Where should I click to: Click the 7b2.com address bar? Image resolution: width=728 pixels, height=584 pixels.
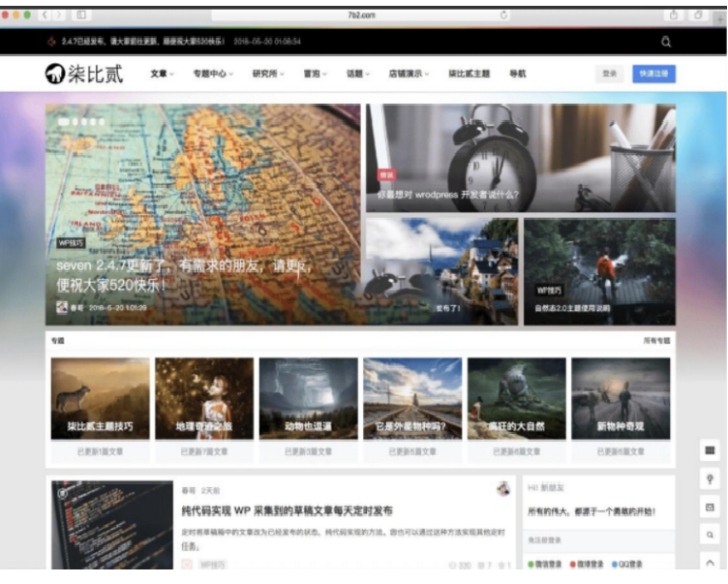point(361,15)
